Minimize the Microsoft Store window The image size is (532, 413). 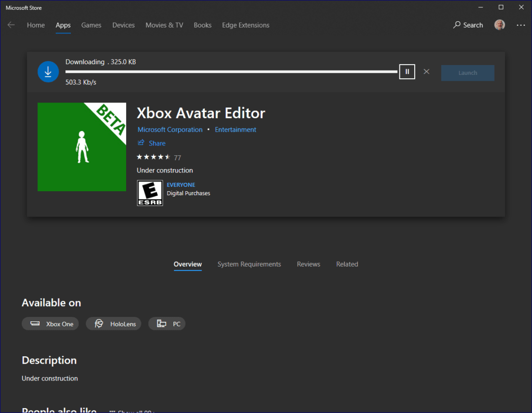(480, 7)
